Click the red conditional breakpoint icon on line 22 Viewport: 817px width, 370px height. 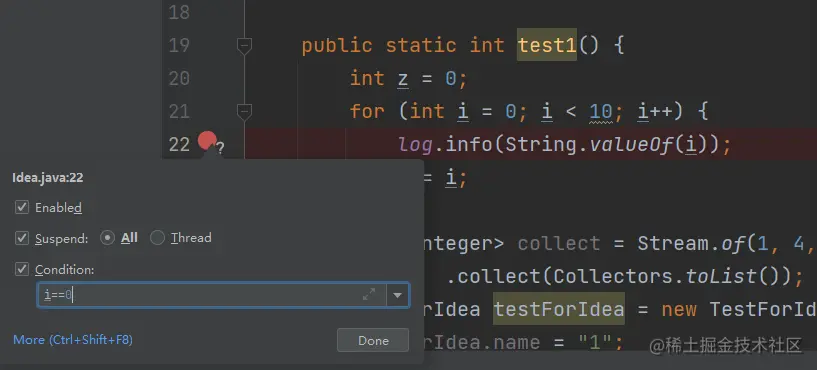coord(207,141)
